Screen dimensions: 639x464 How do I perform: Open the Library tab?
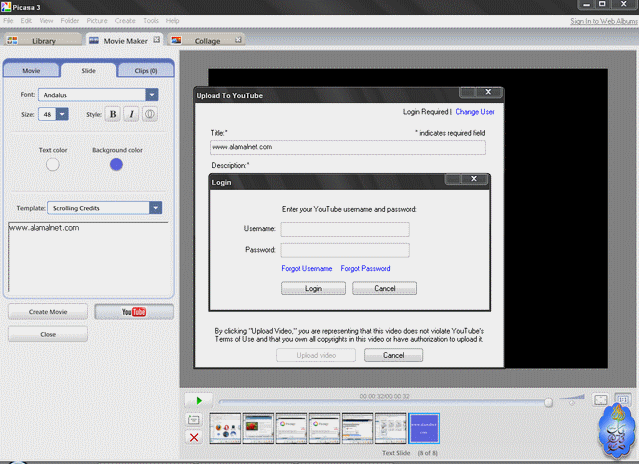click(40, 41)
